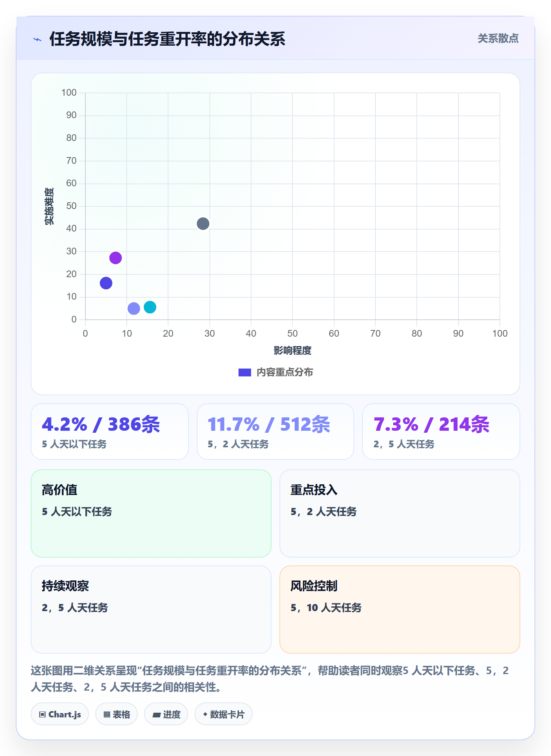
Task: Open the 7.3% / 214条 stat card
Action: coord(441,432)
